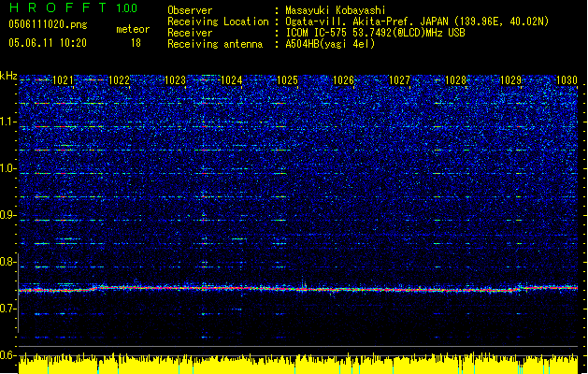Select observer name Masayuki Kobayashi
This screenshot has height=374, width=588.
[336, 10]
